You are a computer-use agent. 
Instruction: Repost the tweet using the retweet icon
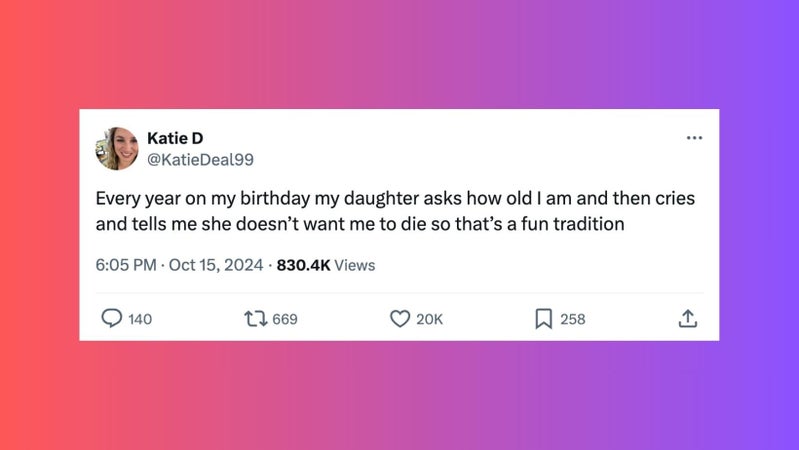click(255, 318)
